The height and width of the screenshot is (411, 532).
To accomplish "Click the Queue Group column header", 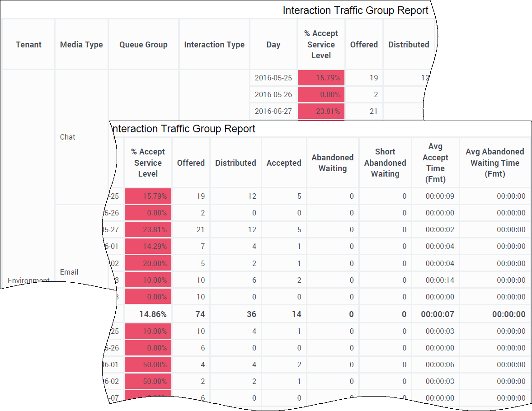I will [x=143, y=44].
